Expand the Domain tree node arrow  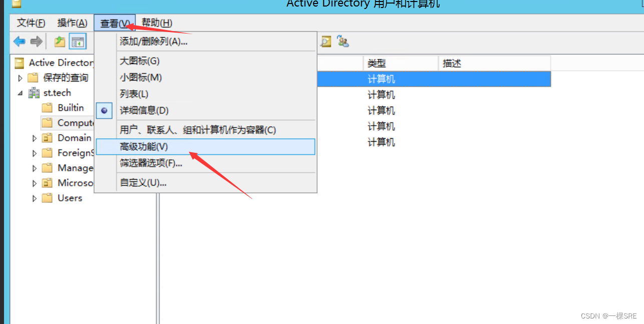tap(35, 138)
